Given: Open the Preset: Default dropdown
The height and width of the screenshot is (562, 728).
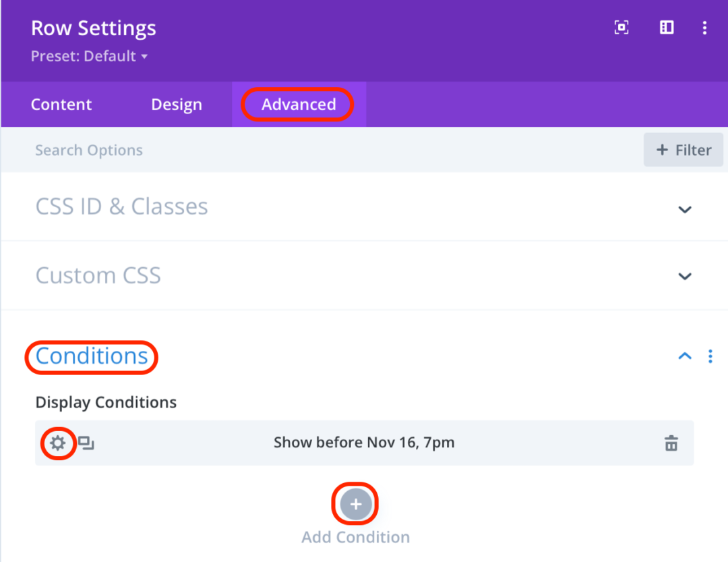Looking at the screenshot, I should click(x=89, y=57).
